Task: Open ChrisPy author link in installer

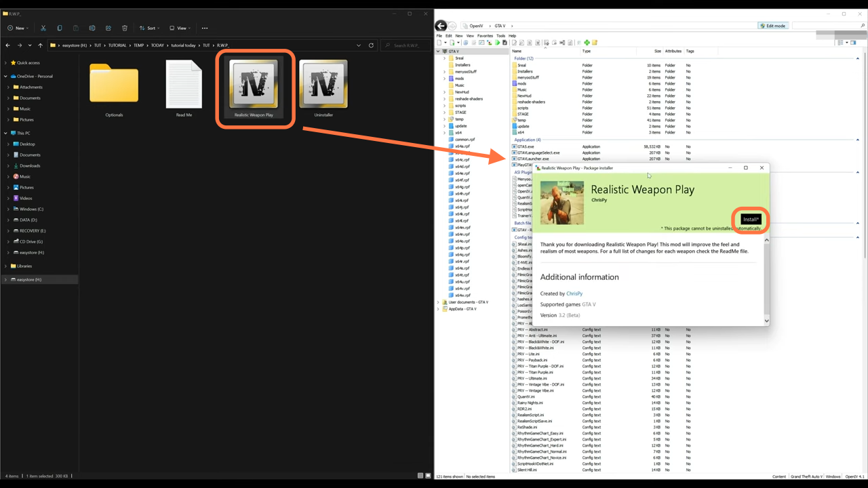Action: tap(574, 293)
